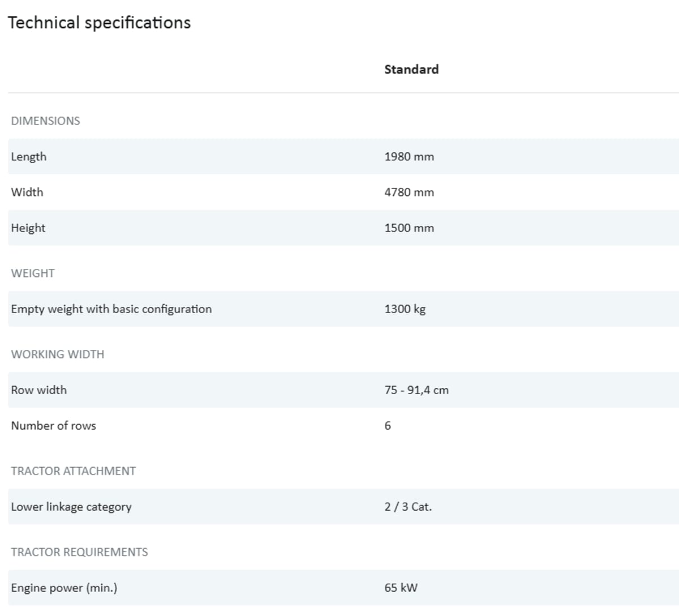The height and width of the screenshot is (616, 679).
Task: Click the TRACTOR ATTACHMENT section label
Action: point(74,470)
